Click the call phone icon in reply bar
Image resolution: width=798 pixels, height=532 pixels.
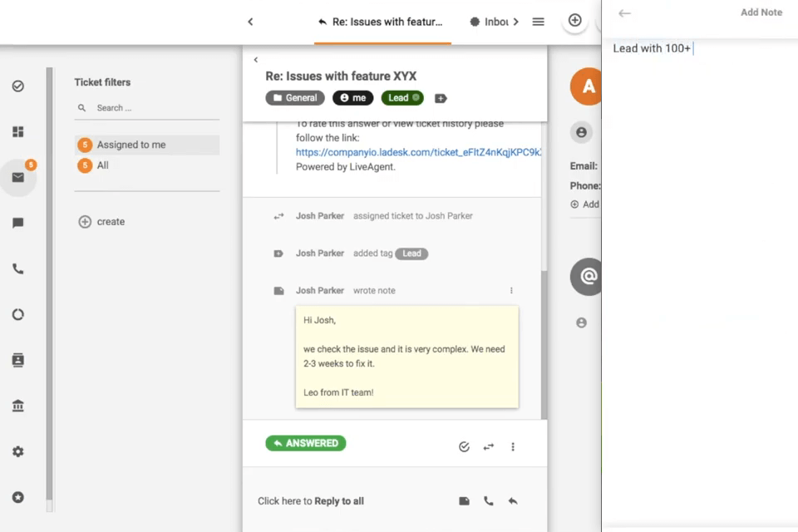point(489,501)
